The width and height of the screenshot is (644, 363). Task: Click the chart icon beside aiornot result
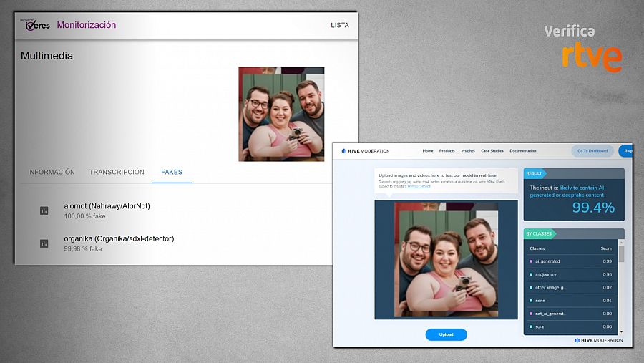(x=44, y=210)
